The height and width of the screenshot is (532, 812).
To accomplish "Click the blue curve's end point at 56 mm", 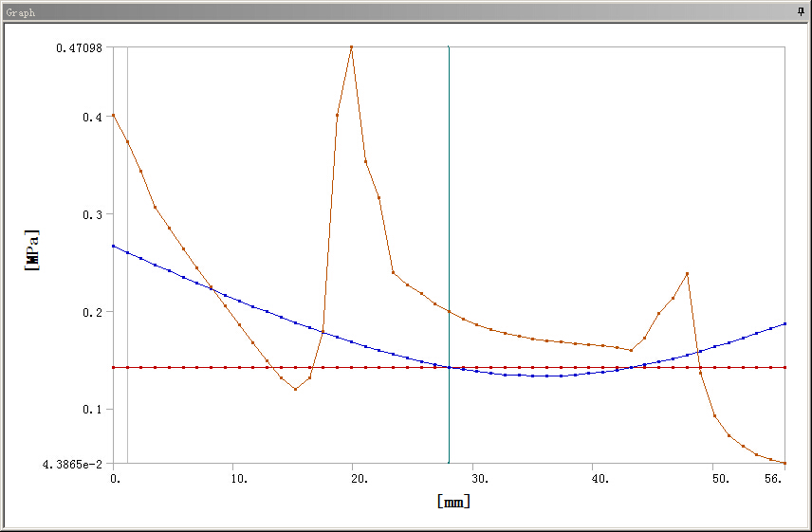I will tap(785, 323).
